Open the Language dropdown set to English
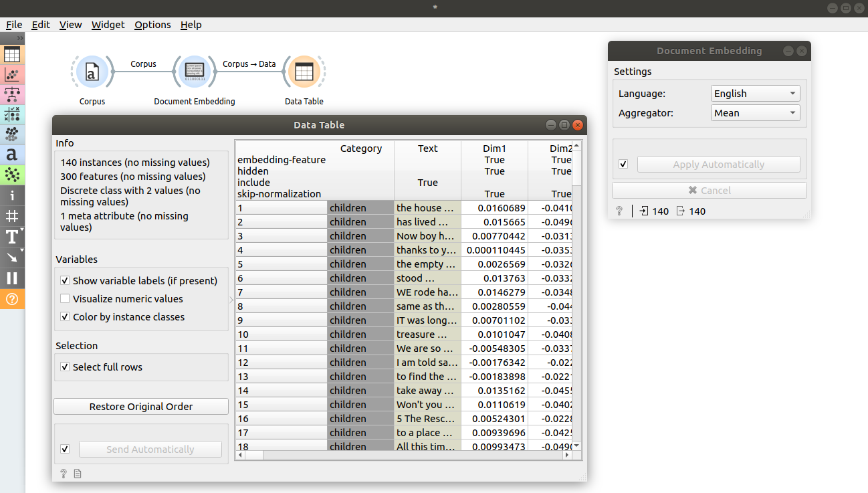Viewport: 868px width, 493px height. 756,94
